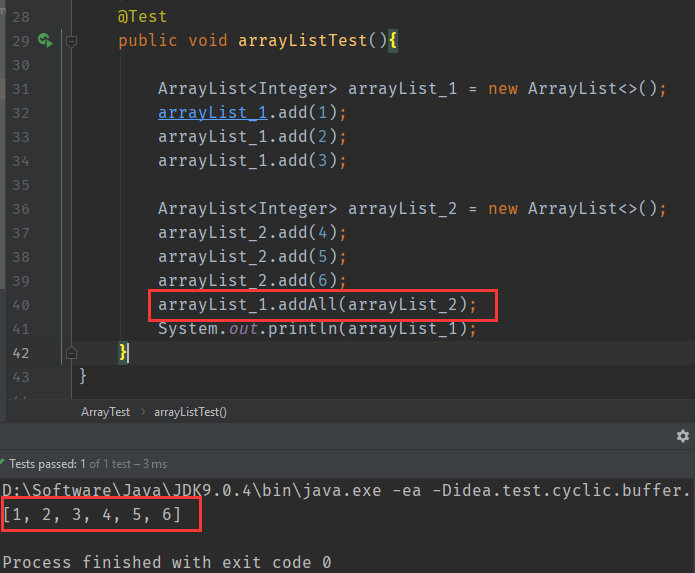Image resolution: width=695 pixels, height=573 pixels.
Task: Click System.out.println statement on line 41
Action: [317, 329]
